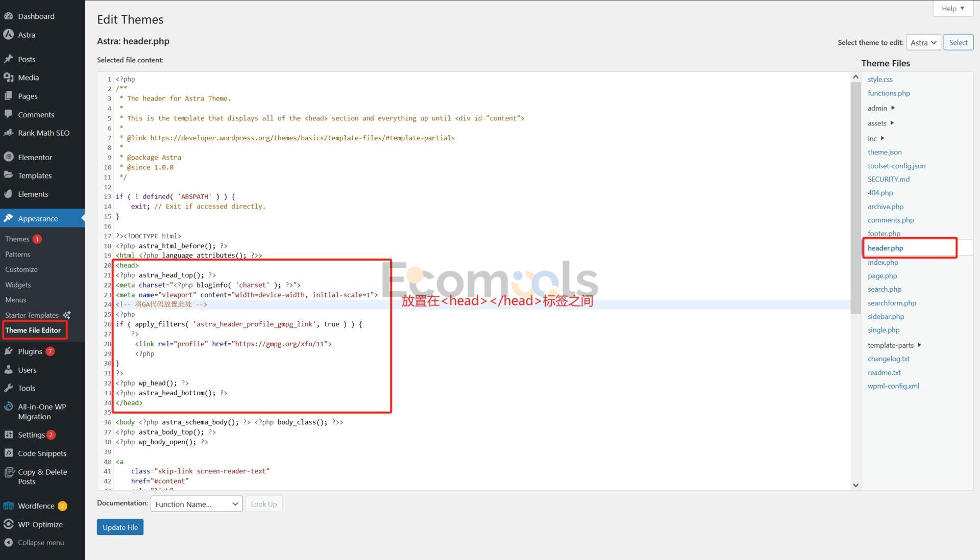Open wpml-config.xml in Theme Files
The height and width of the screenshot is (560, 980).
pos(893,386)
